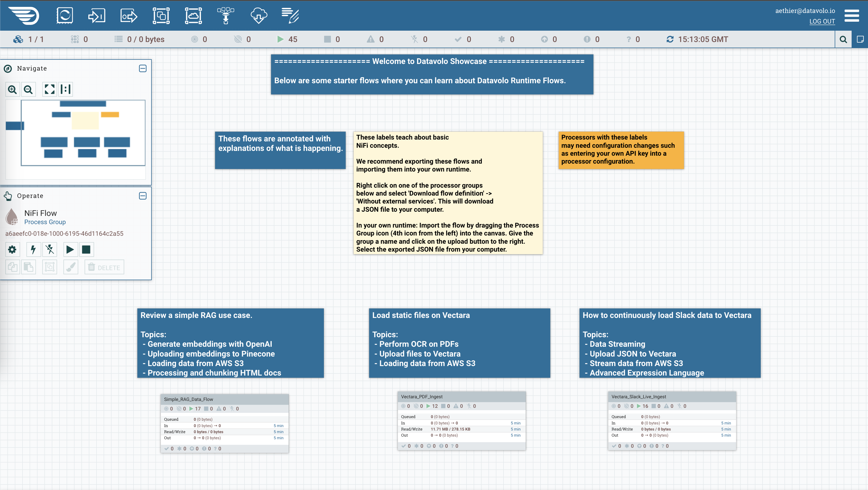Select the Processor component icon in toolbar

pos(65,16)
